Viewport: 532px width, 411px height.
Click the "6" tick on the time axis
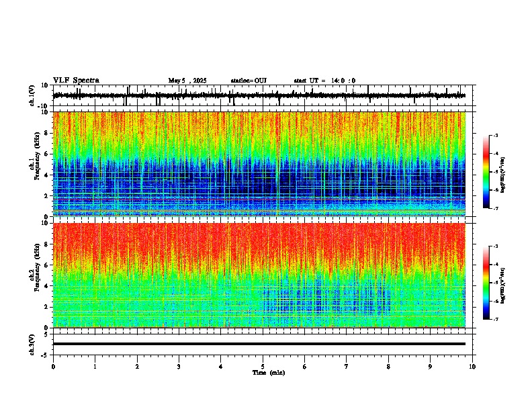pos(305,367)
